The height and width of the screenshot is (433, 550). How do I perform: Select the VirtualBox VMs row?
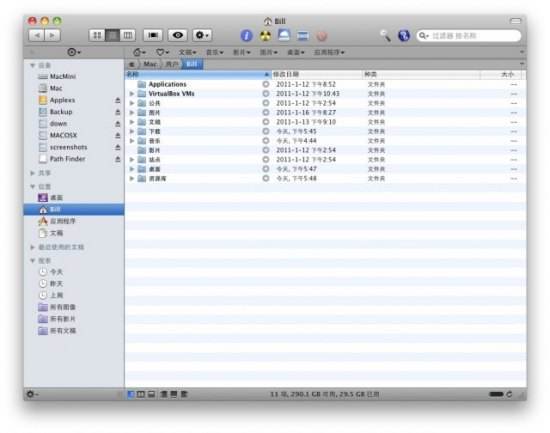pyautogui.click(x=326, y=94)
